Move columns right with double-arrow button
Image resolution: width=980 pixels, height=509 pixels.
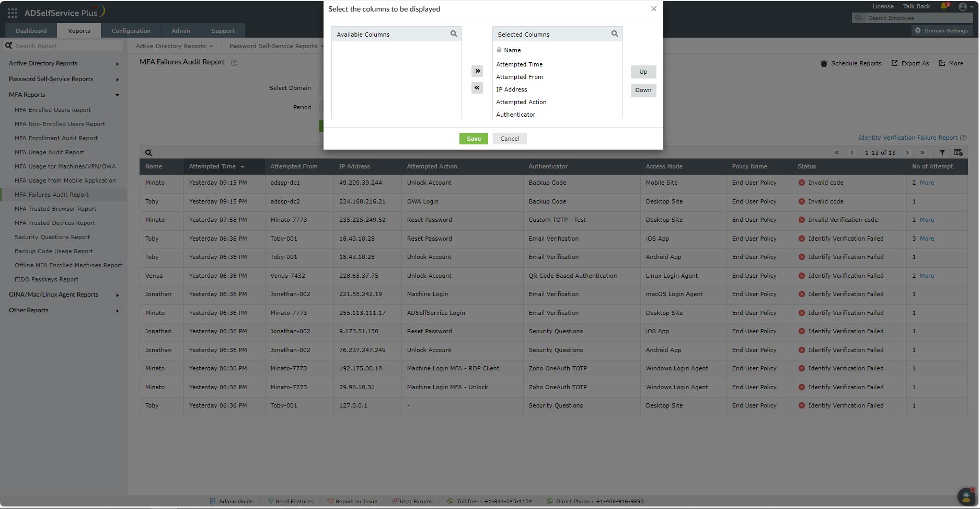(477, 71)
